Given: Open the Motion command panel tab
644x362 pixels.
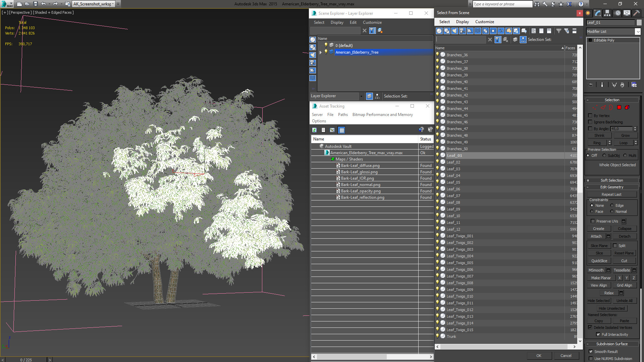Looking at the screenshot, I should [x=618, y=13].
